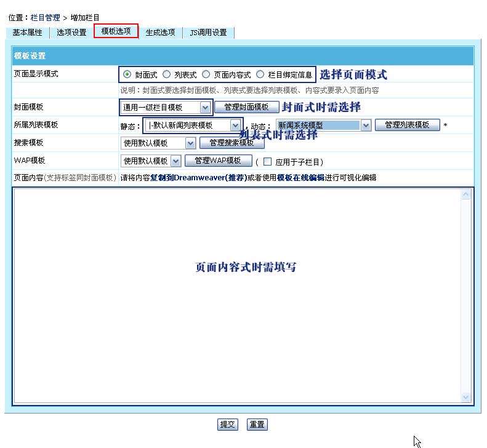Open the WAP模板 dropdown
Viewport: 487px width, 448px height.
coord(175,161)
